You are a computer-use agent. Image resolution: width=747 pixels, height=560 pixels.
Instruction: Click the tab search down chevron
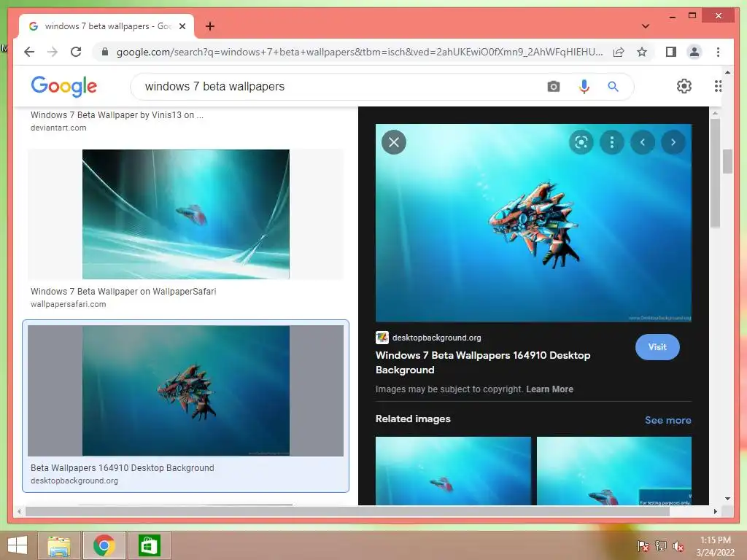tap(645, 26)
